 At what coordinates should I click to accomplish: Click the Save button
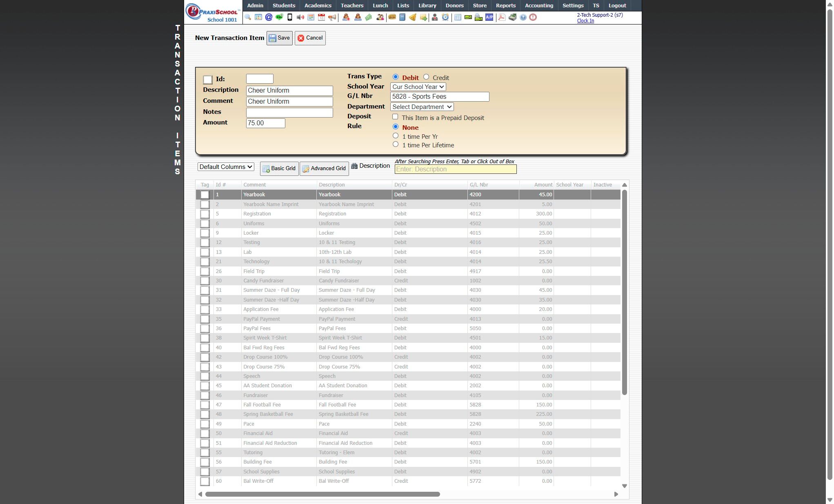point(280,38)
